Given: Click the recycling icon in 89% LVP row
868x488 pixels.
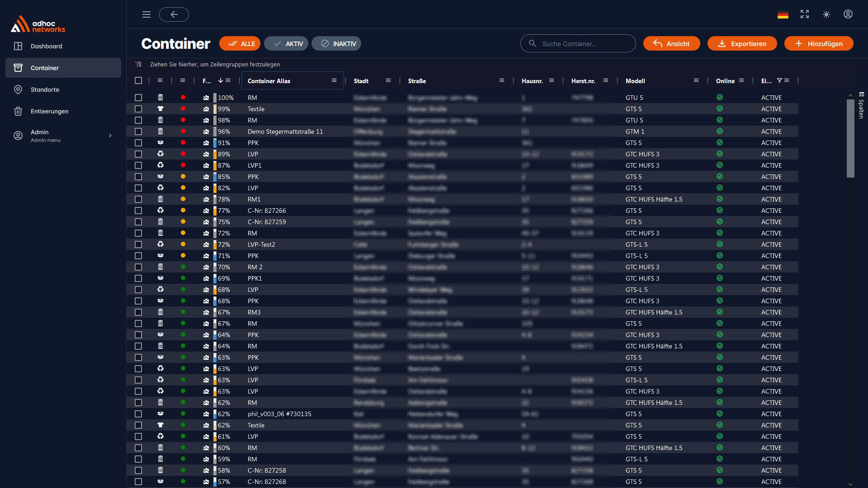Looking at the screenshot, I should pyautogui.click(x=160, y=154).
